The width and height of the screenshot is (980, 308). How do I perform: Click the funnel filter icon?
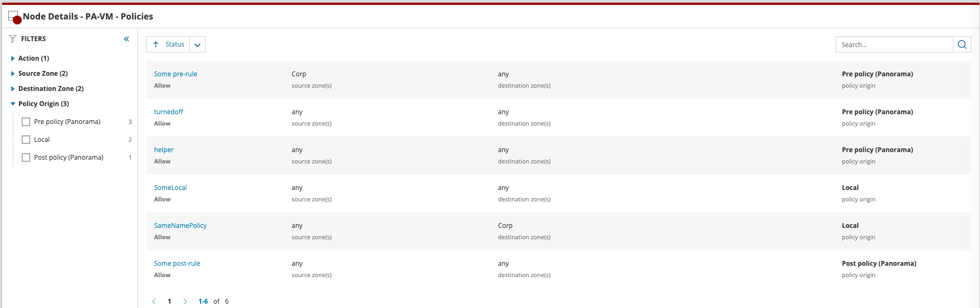13,39
